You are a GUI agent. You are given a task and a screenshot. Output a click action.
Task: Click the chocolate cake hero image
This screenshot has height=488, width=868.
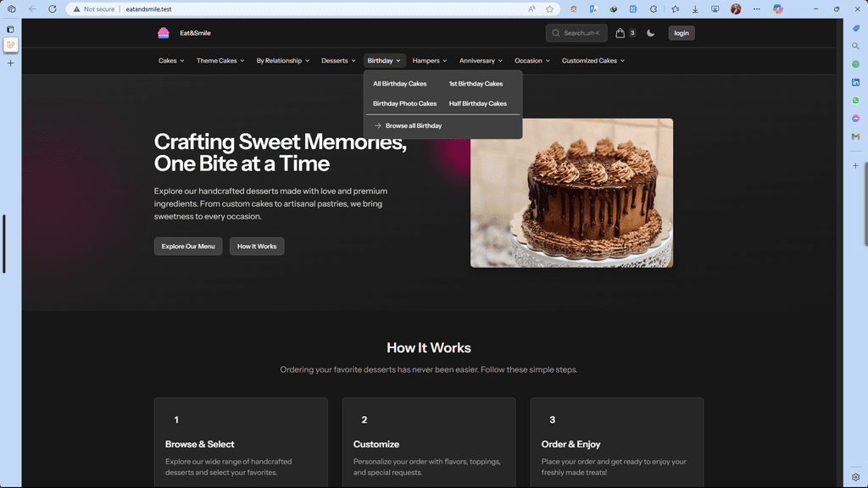[572, 193]
